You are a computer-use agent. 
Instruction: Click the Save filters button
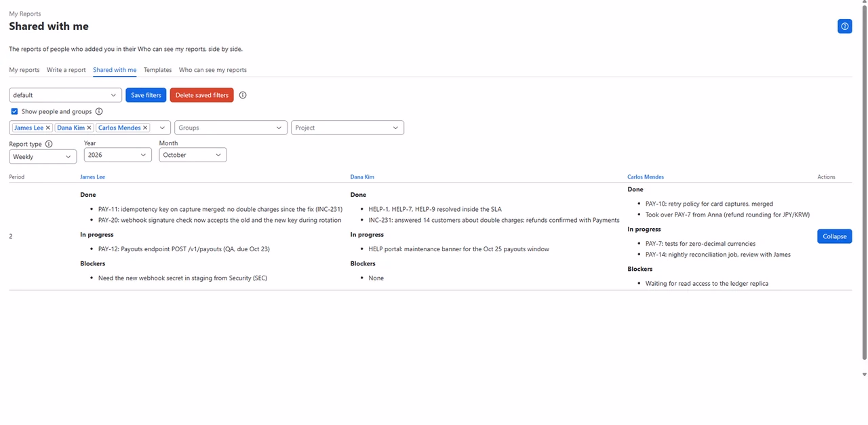(146, 95)
